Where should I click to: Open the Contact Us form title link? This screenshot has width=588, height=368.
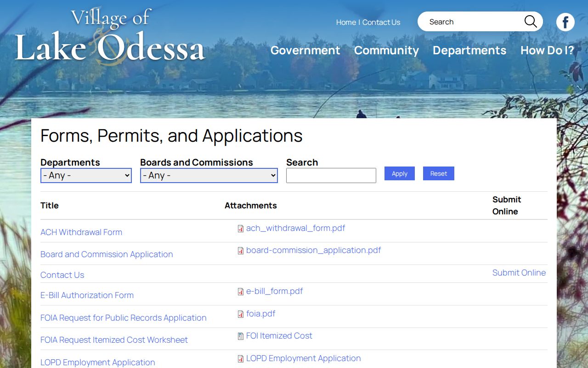pos(62,275)
